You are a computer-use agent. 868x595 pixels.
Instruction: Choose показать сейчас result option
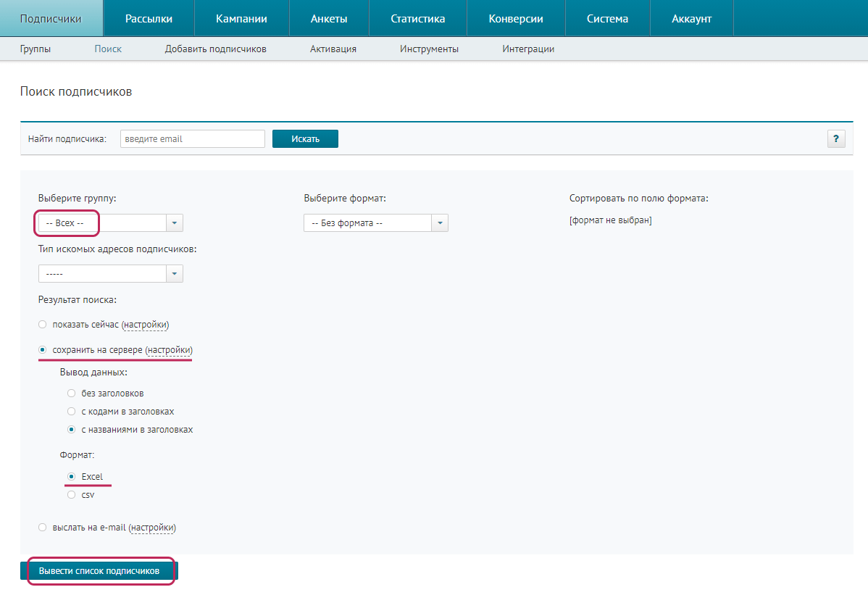(x=42, y=324)
